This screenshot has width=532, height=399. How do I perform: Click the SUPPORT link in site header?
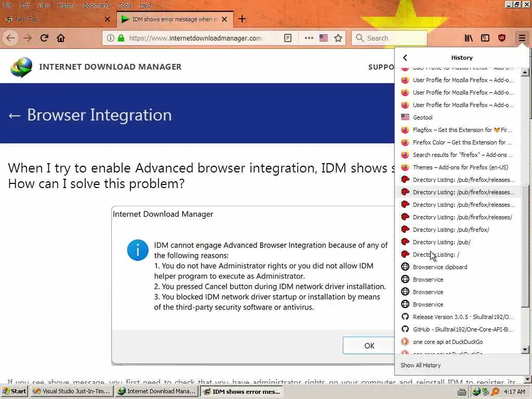click(381, 67)
